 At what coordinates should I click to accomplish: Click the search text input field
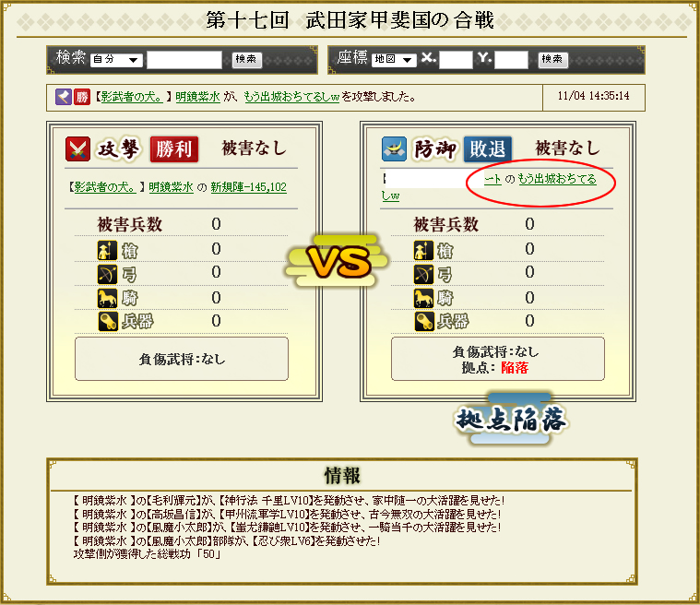[x=184, y=59]
